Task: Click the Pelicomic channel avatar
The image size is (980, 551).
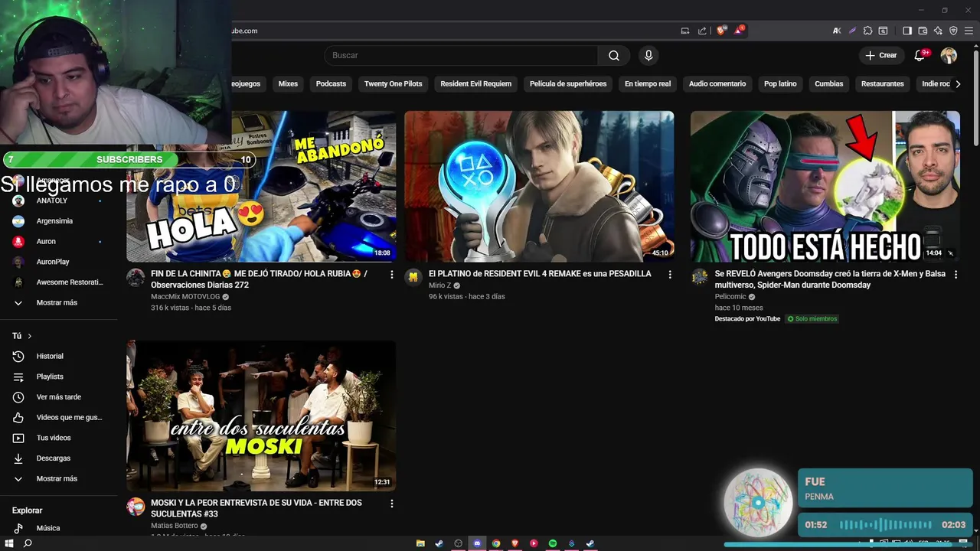Action: (700, 277)
